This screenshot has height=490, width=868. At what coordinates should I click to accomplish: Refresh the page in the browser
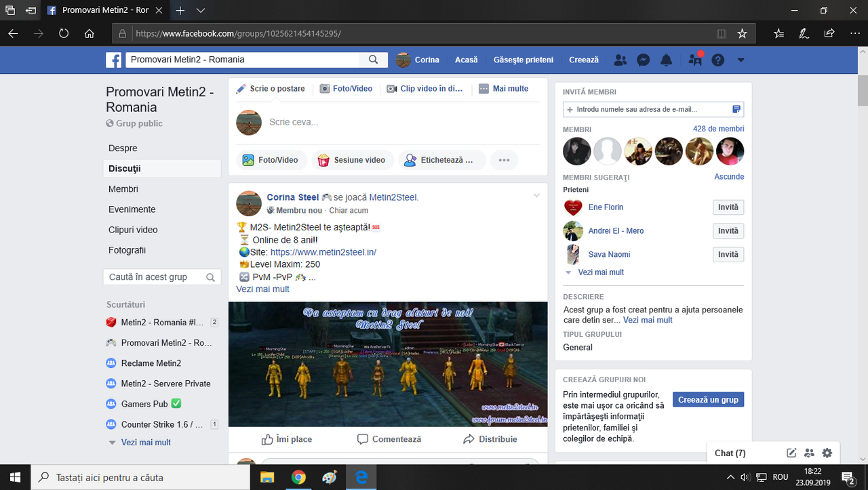click(64, 33)
